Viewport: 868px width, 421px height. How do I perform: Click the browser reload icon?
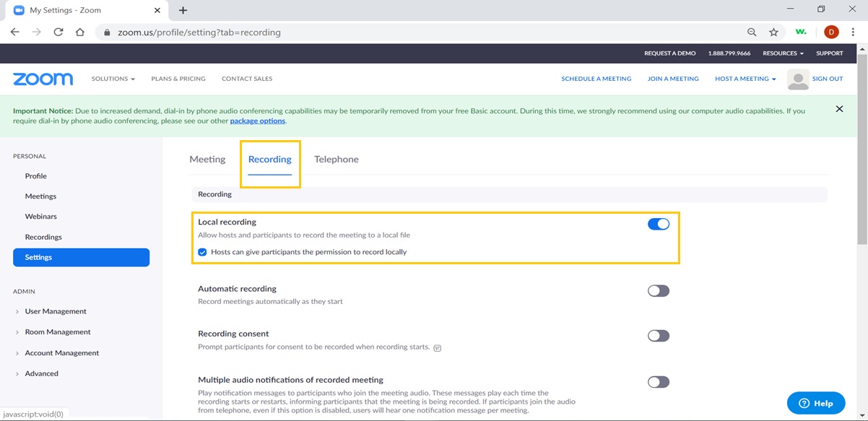pyautogui.click(x=58, y=32)
